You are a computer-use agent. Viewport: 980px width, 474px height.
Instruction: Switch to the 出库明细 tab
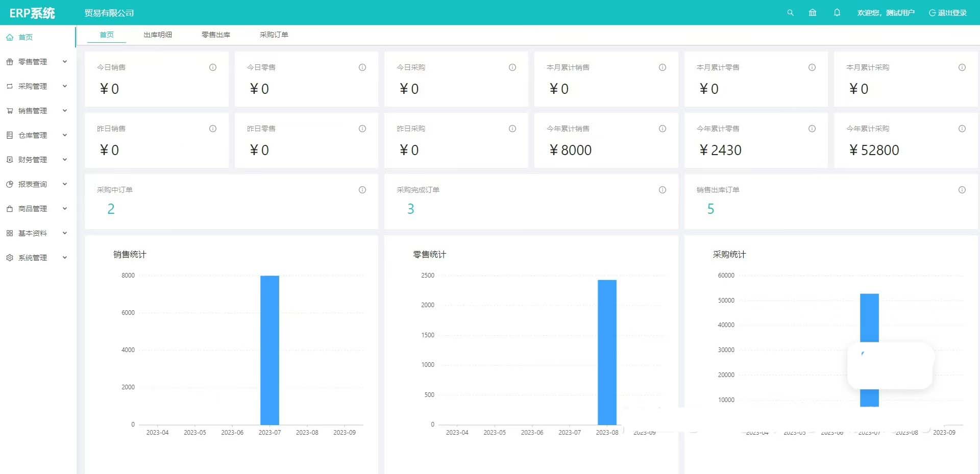pyautogui.click(x=158, y=35)
